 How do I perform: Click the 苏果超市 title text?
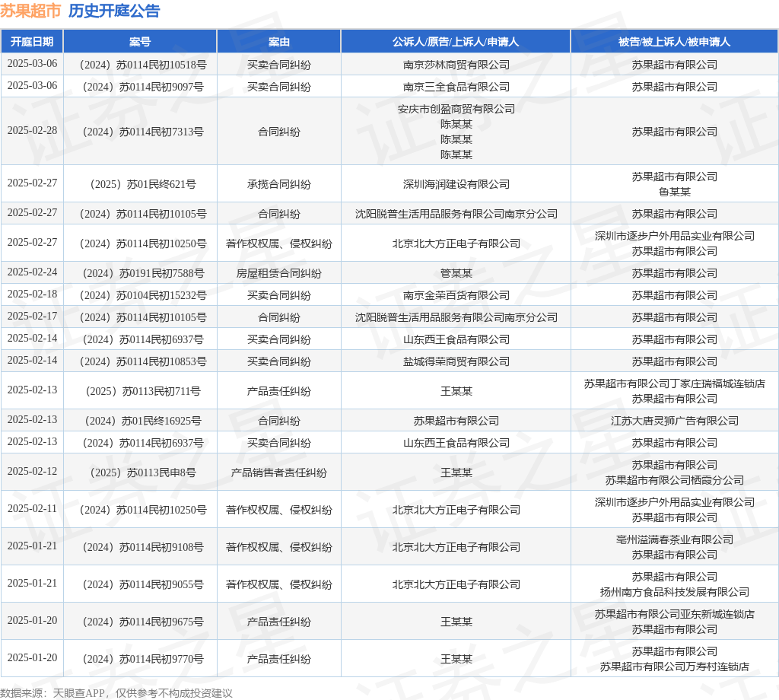[x=30, y=11]
